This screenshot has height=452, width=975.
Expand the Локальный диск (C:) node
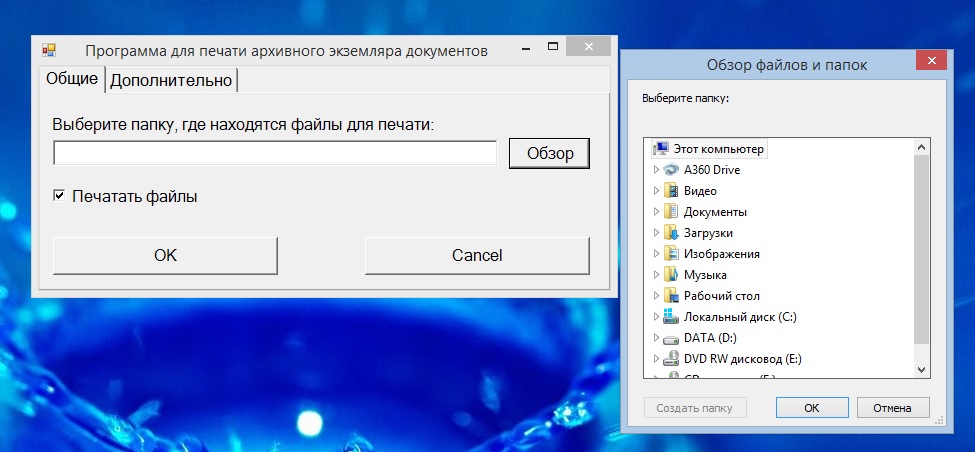point(656,317)
